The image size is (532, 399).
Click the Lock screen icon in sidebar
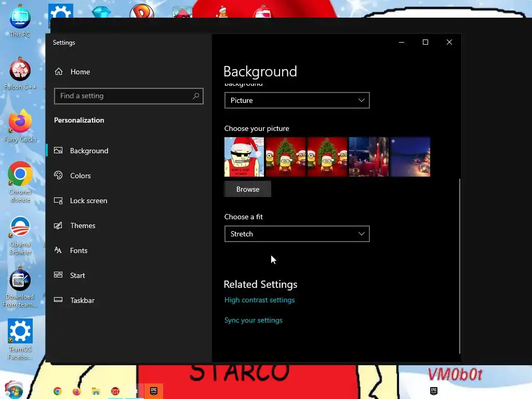coord(58,201)
